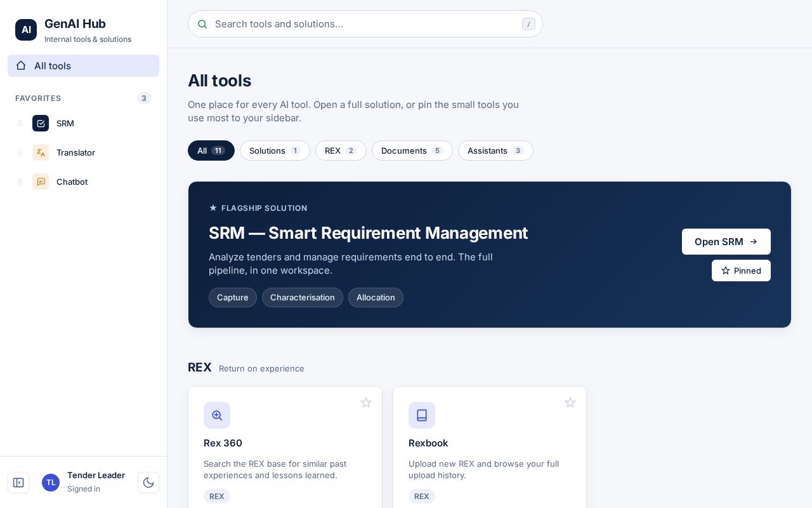Click the Chatbot icon in Favorites
The height and width of the screenshot is (508, 812).
[x=41, y=182]
